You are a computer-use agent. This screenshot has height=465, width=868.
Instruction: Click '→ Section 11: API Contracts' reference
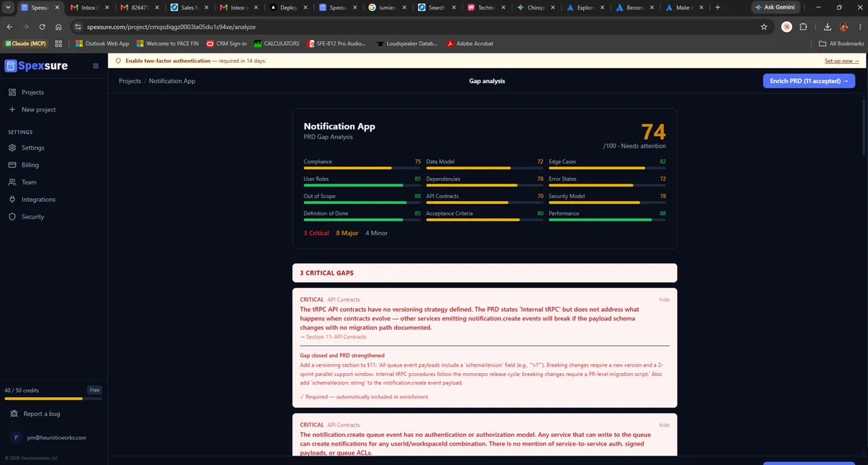[x=333, y=337]
